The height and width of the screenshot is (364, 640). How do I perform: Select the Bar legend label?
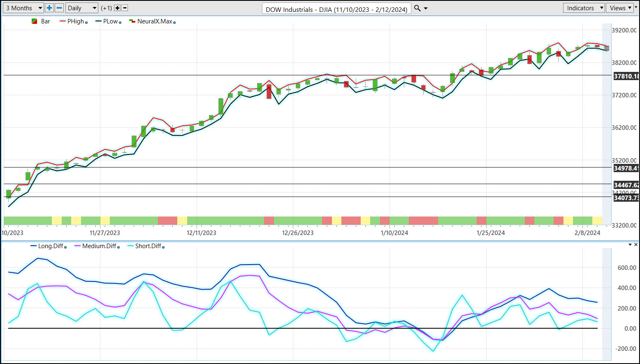(x=46, y=21)
